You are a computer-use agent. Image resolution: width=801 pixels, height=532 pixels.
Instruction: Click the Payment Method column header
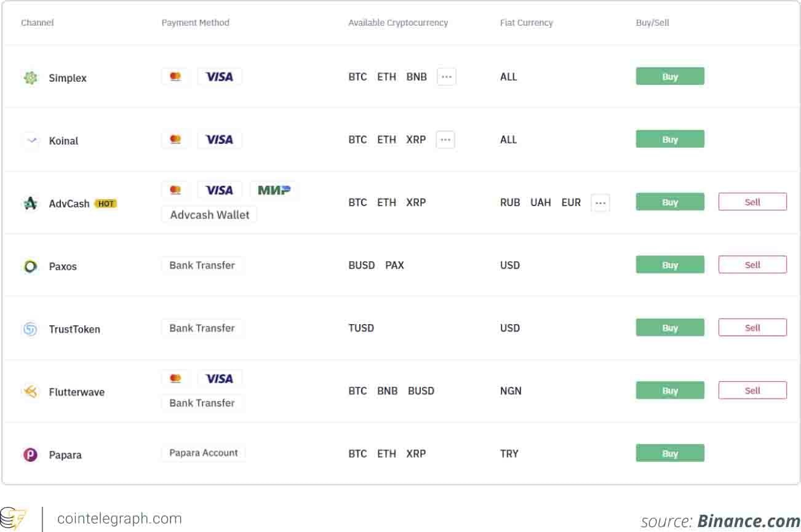coord(195,23)
